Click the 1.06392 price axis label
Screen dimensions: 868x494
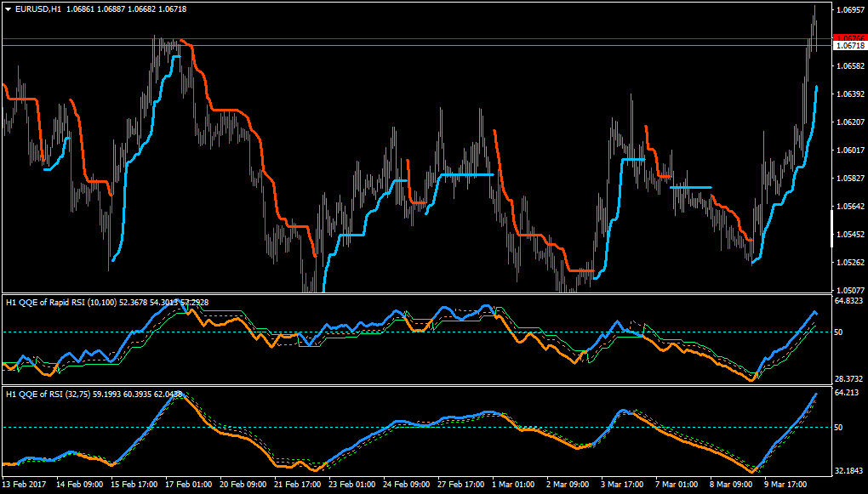click(851, 94)
